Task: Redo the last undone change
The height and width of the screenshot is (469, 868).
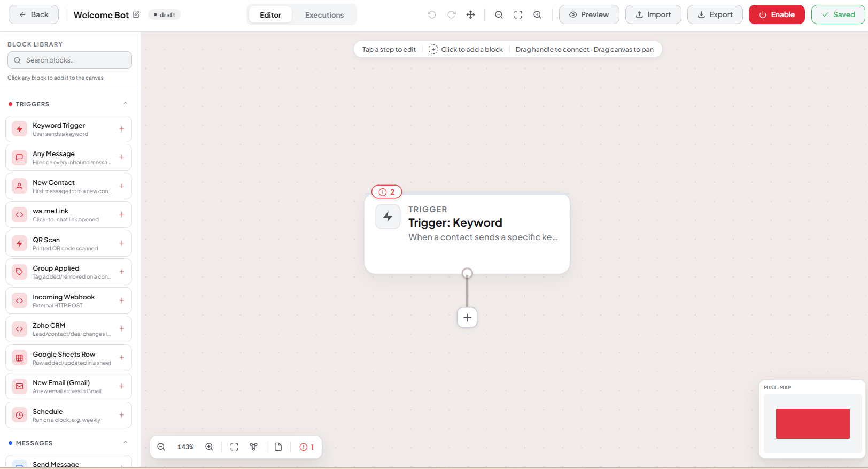Action: tap(452, 14)
